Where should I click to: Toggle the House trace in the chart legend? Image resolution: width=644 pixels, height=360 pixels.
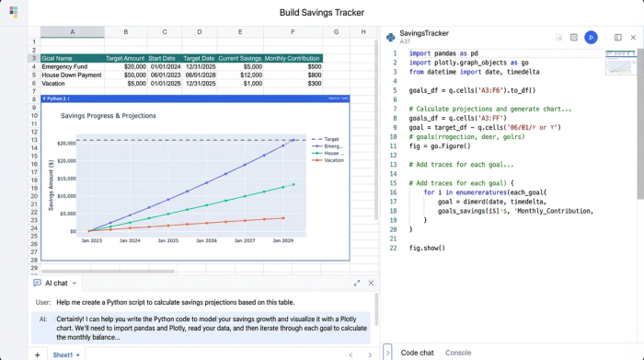328,153
